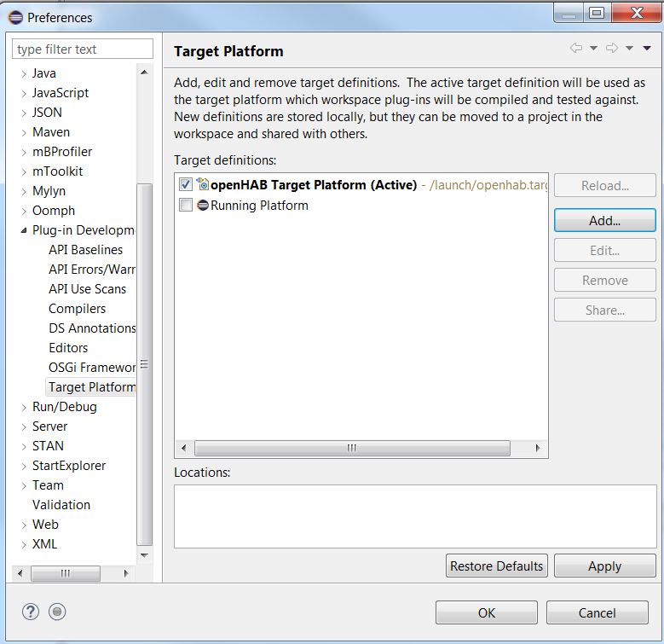Screen dimensions: 664x644
Task: Click the tree vertical scrollbar down arrow
Action: pos(144,555)
